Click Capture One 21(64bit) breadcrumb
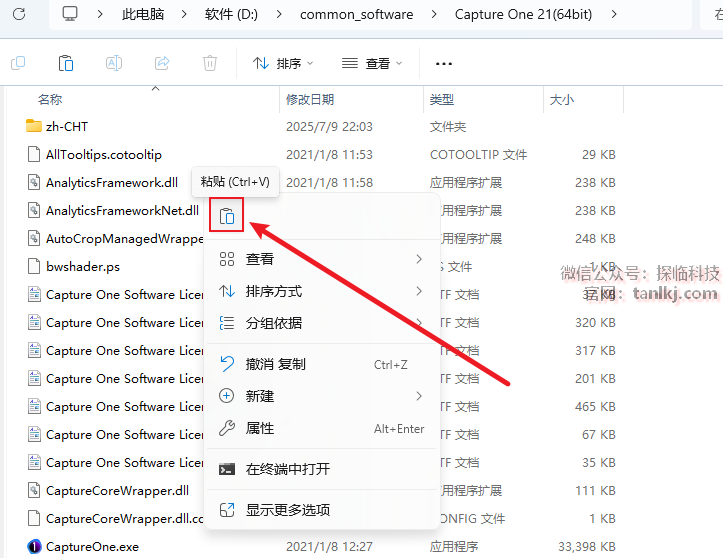The height and width of the screenshot is (558, 723). point(523,14)
